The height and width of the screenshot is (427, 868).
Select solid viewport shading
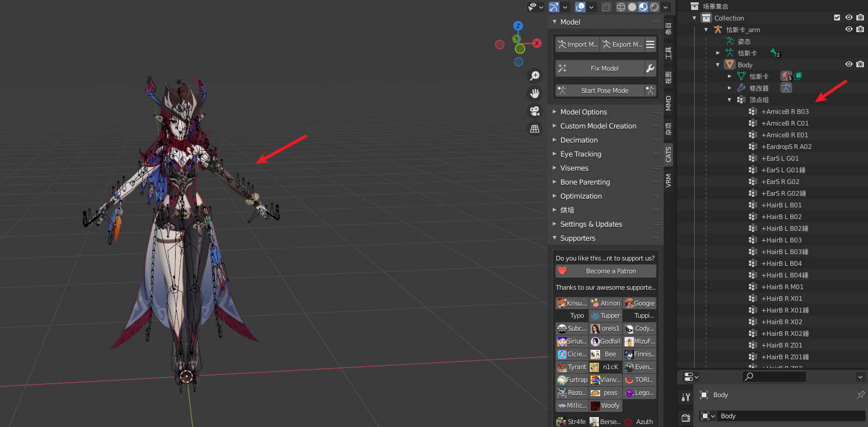[632, 7]
